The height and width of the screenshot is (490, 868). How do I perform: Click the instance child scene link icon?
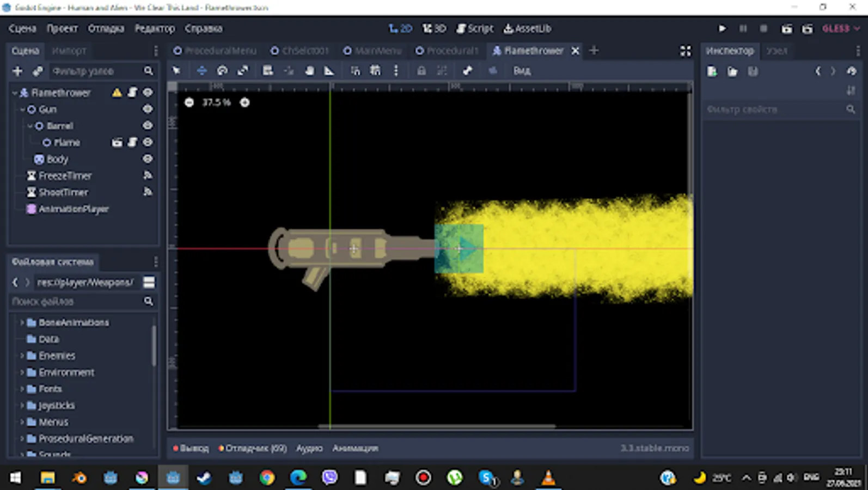[x=38, y=71]
